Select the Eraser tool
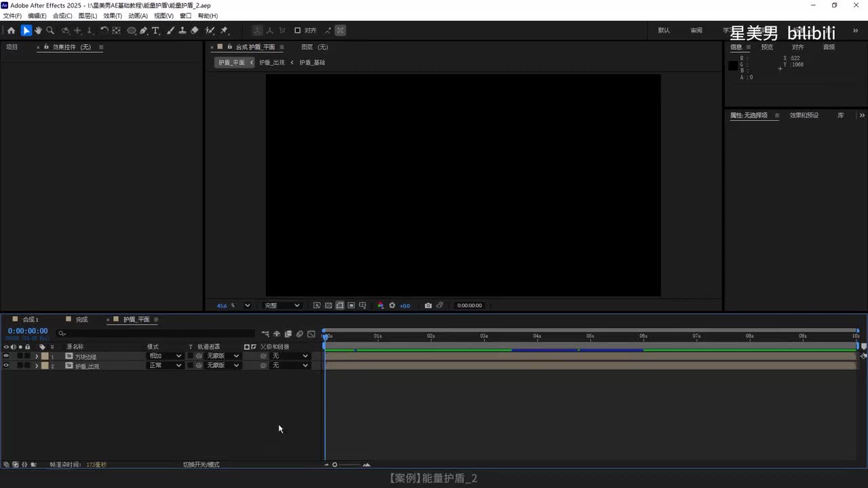 (x=195, y=30)
